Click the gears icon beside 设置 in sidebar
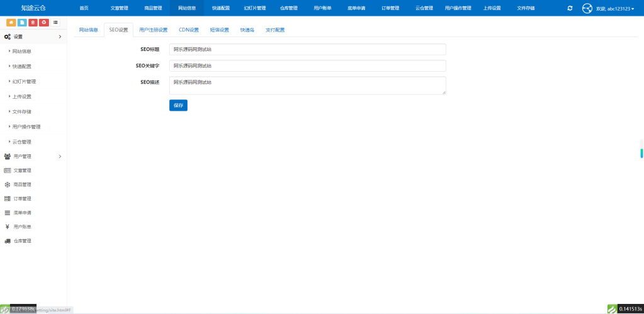 pyautogui.click(x=8, y=36)
